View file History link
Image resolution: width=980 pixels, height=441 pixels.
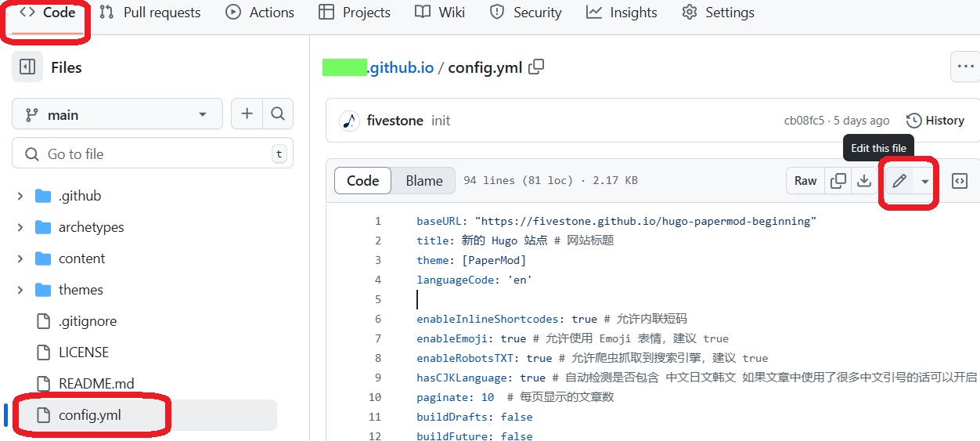935,121
